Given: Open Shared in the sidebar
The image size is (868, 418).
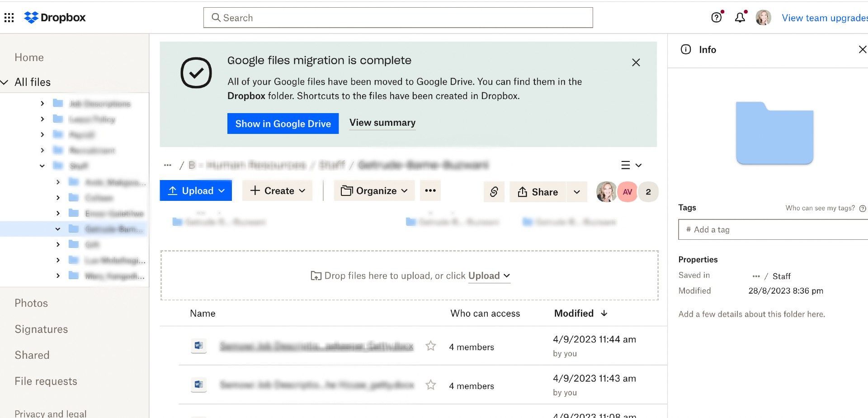Looking at the screenshot, I should [32, 355].
